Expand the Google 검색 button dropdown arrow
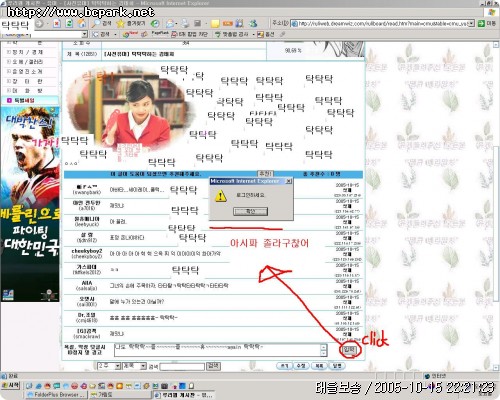500x400 pixels. click(x=115, y=34)
